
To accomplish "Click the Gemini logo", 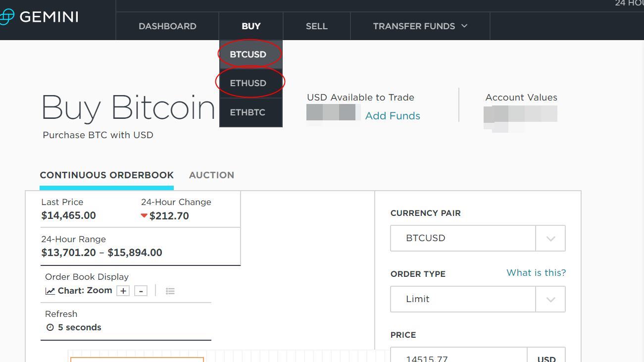I will click(x=40, y=16).
